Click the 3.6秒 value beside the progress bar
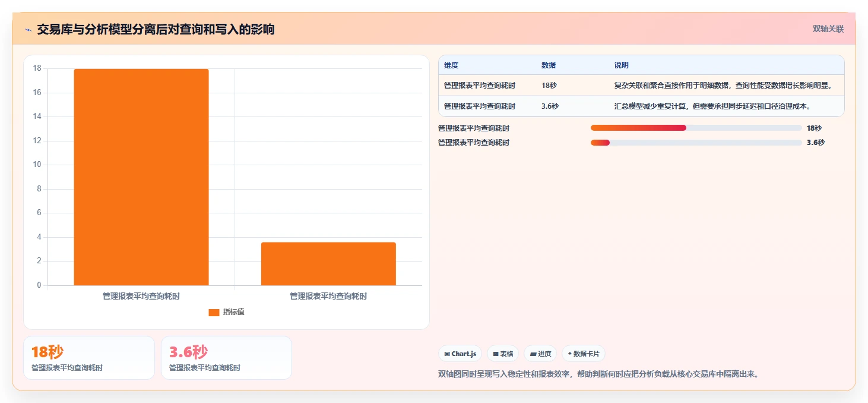The image size is (868, 403). pos(816,142)
